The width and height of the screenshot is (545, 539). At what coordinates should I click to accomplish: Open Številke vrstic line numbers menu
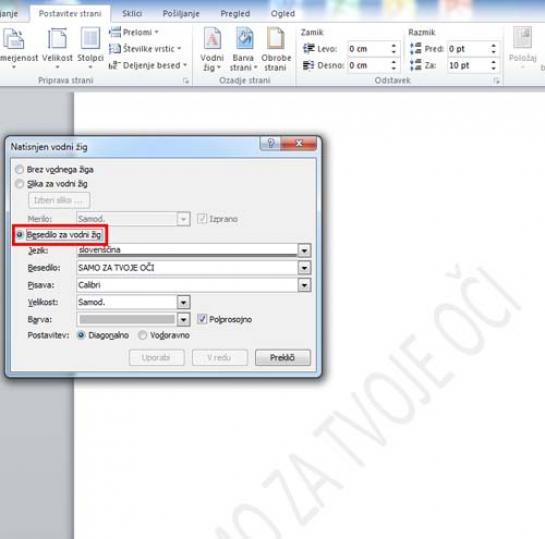145,49
